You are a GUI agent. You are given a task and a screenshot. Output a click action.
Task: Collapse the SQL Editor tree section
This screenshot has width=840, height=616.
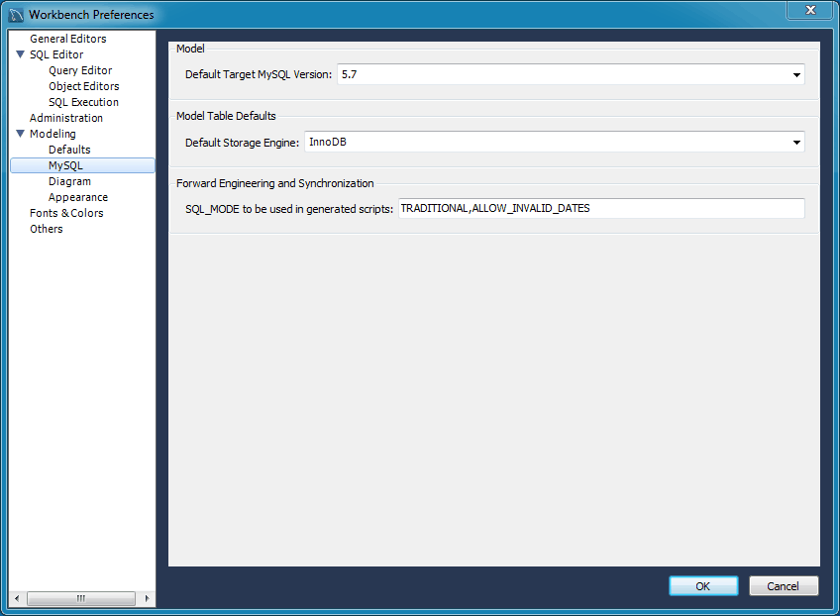click(x=21, y=54)
